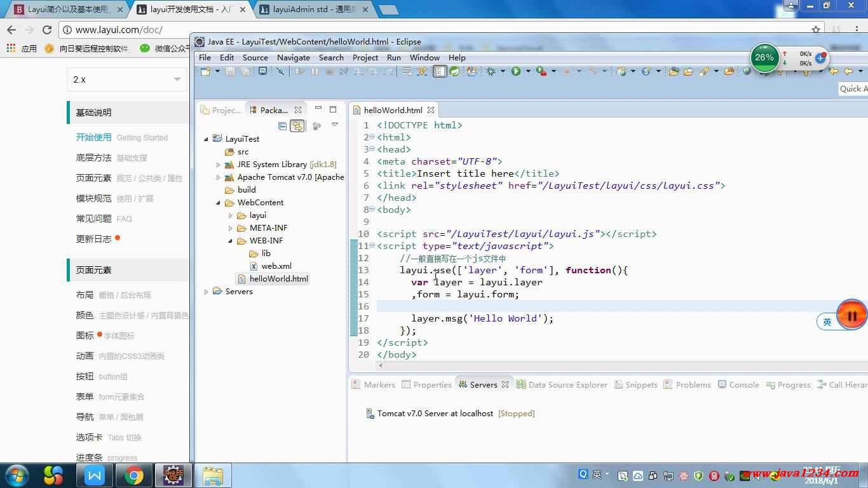Click the Open Type folder toolbar icon
Viewport: 868px width, 488px height.
674,72
